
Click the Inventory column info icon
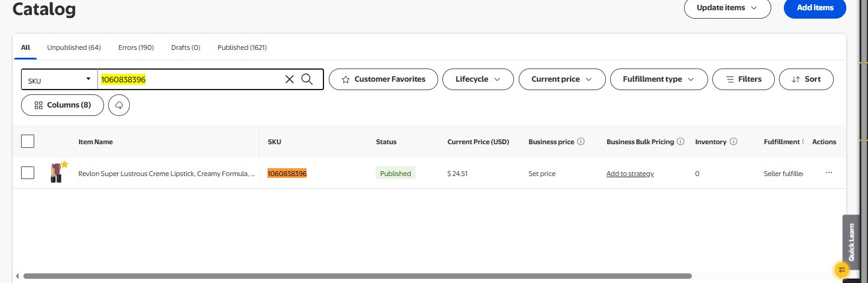tap(733, 142)
